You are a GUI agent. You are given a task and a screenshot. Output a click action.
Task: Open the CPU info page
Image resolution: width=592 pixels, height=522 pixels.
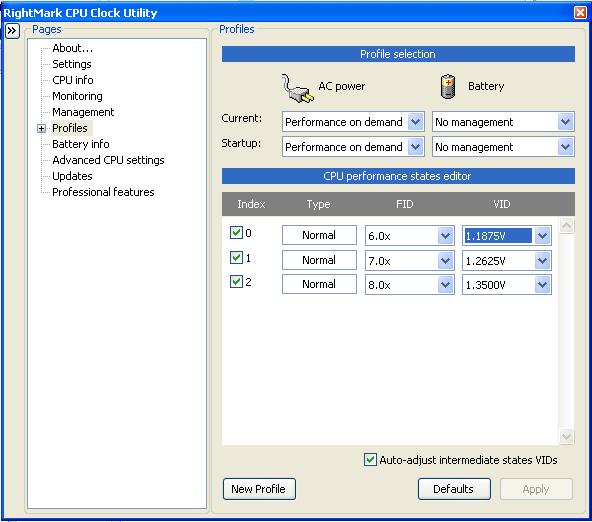point(73,80)
